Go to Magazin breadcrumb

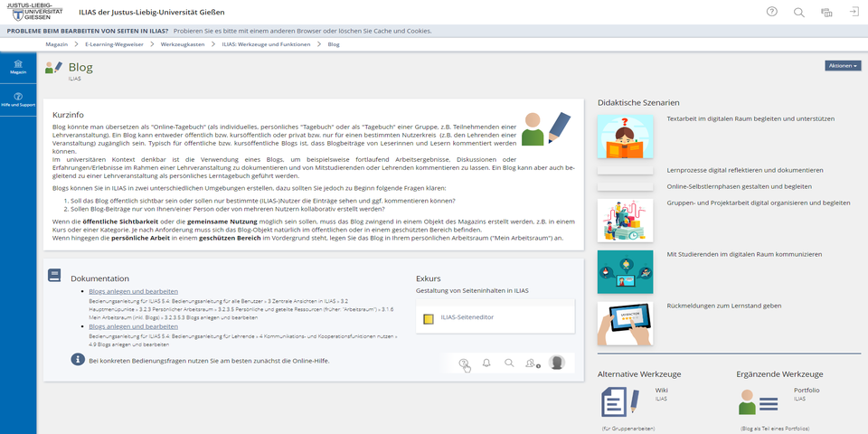coord(56,44)
